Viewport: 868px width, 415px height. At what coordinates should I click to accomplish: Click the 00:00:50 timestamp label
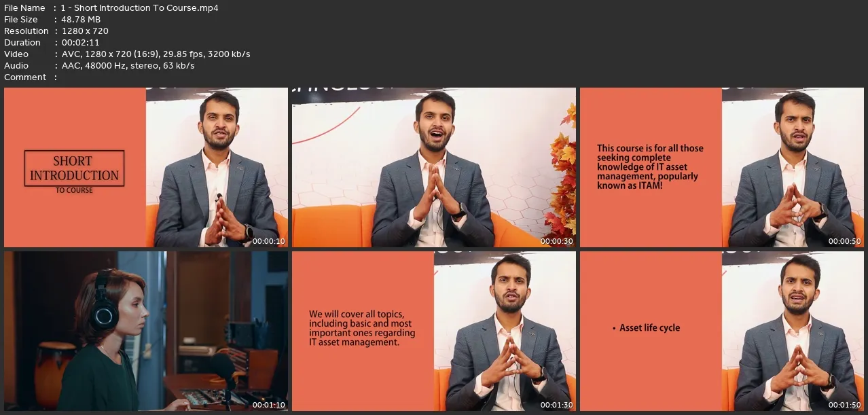click(x=845, y=241)
